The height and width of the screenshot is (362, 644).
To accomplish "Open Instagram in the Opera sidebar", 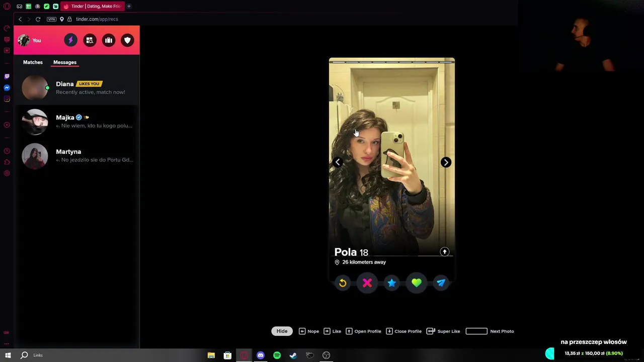I will point(7,99).
